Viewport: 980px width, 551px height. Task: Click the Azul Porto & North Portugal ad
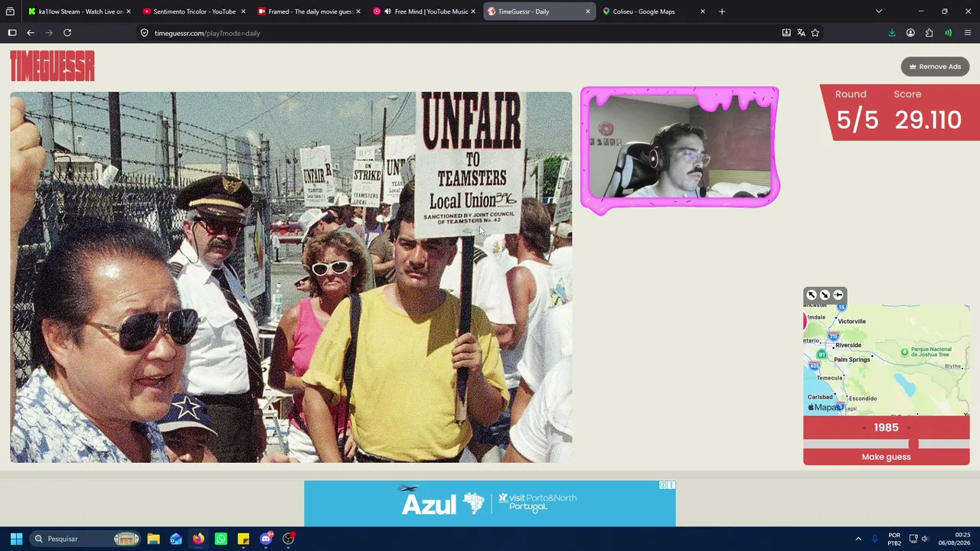click(x=490, y=504)
